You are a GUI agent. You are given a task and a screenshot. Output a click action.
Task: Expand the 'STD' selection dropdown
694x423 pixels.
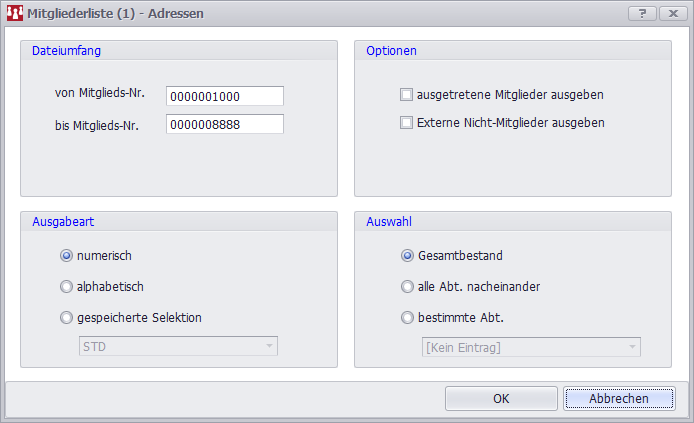click(178, 346)
